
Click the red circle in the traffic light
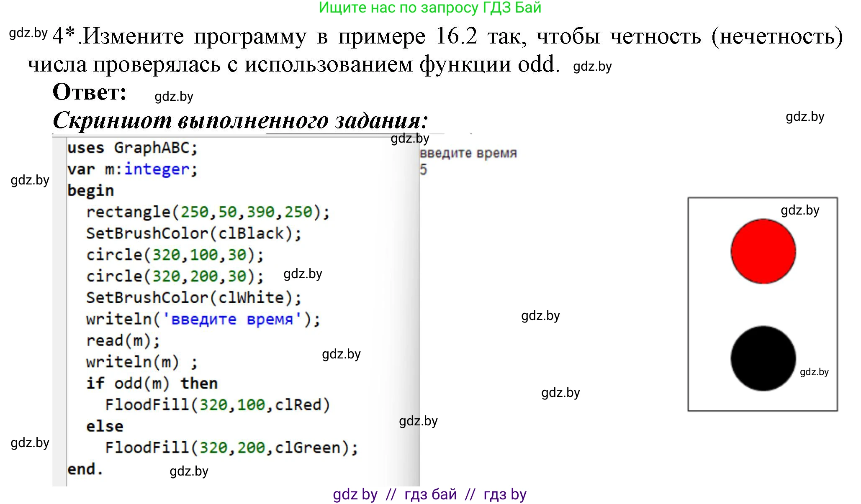tap(763, 251)
